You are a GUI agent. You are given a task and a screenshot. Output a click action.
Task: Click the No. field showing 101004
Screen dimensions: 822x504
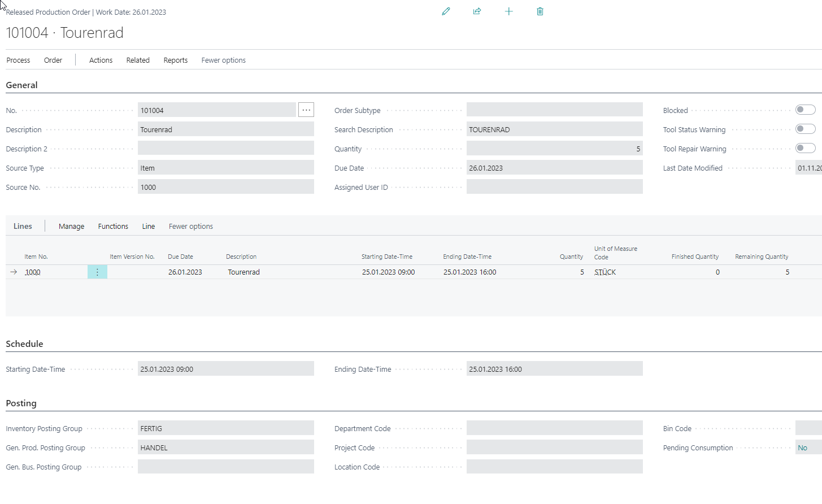click(217, 110)
